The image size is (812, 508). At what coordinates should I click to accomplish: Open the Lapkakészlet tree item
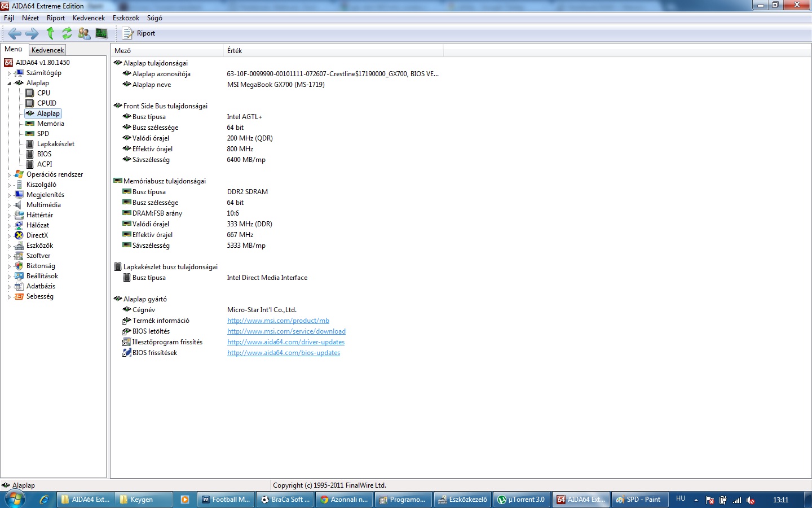pos(56,144)
